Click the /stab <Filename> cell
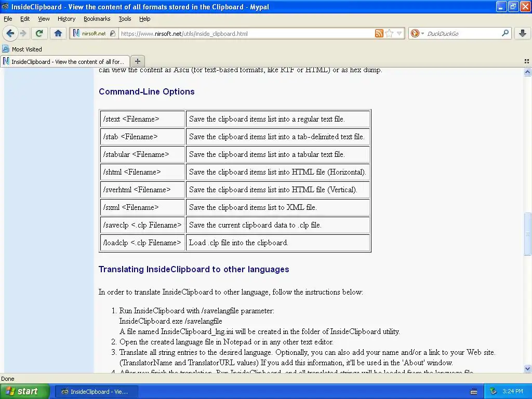The image size is (532, 399). pyautogui.click(x=142, y=137)
